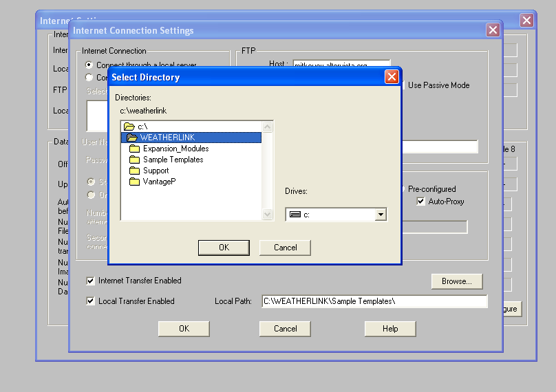The image size is (556, 392).
Task: Select the c:\ root folder icon
Action: coord(129,127)
